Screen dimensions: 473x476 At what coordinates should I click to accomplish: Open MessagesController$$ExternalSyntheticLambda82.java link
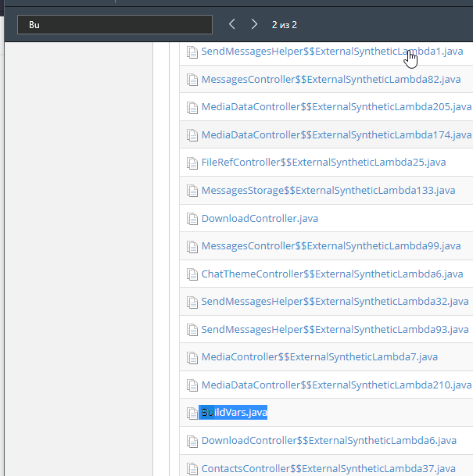[331, 79]
